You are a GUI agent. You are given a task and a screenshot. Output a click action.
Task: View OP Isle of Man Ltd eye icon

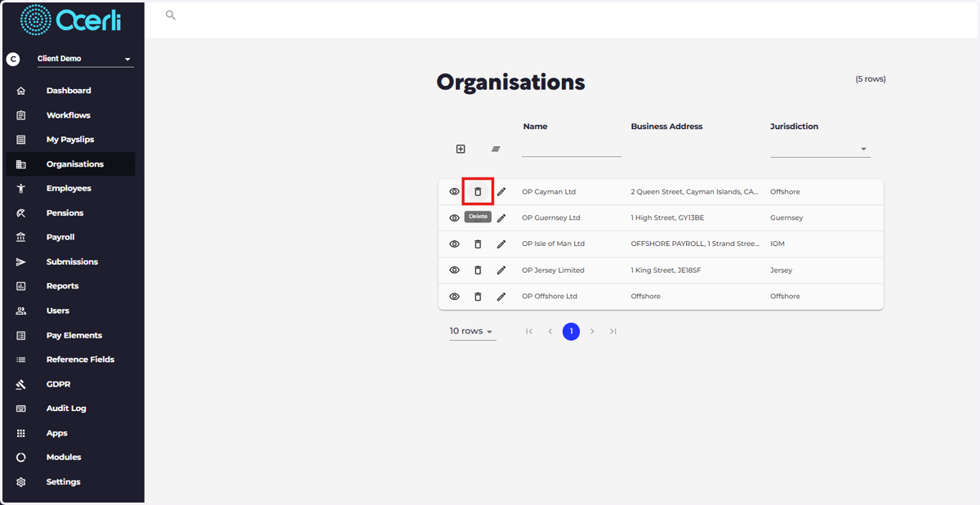point(454,244)
